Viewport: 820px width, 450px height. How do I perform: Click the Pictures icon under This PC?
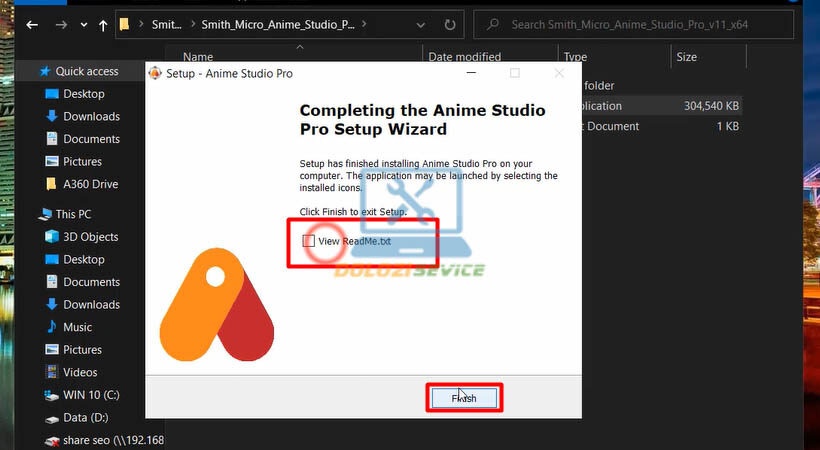tap(52, 349)
